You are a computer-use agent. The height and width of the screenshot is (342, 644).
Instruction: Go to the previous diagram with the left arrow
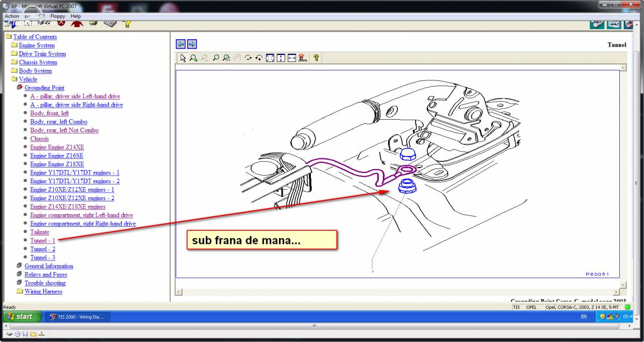tap(181, 44)
